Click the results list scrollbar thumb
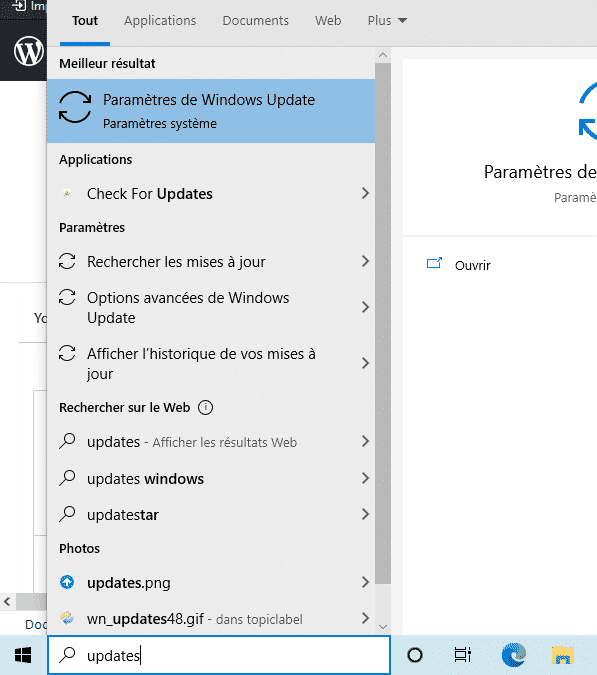 383,323
